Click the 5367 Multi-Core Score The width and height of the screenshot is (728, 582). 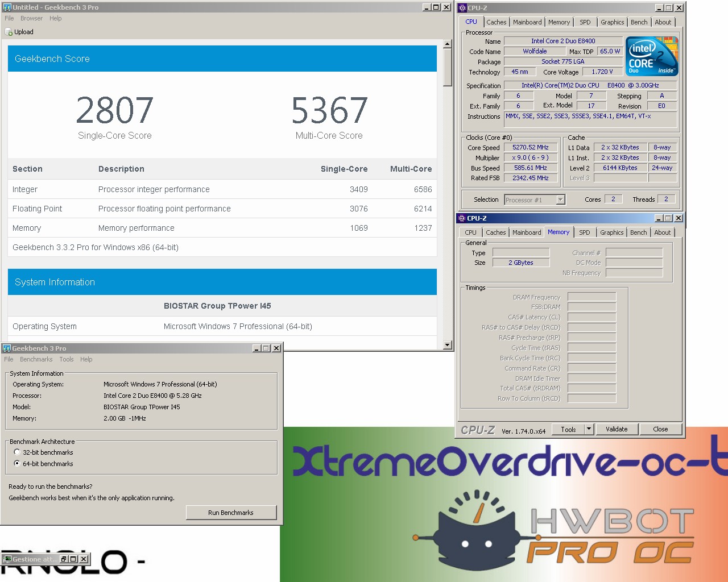[329, 110]
